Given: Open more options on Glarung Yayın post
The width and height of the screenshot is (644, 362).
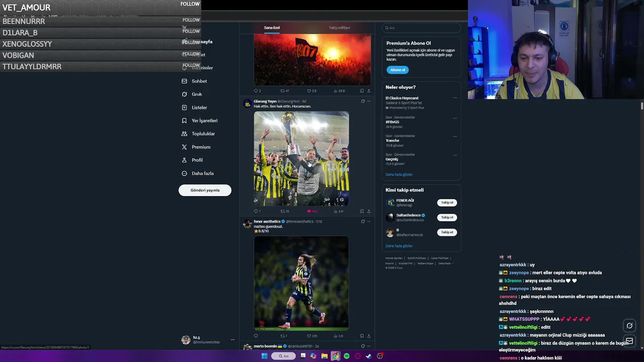Looking at the screenshot, I should tap(369, 101).
